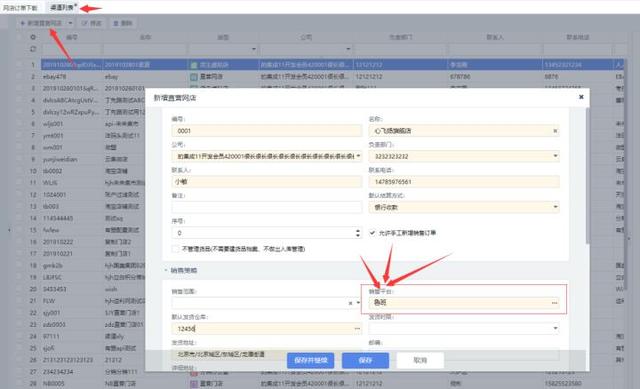
Task: Click the modify toolbar button with pencil icon
Action: 92,23
